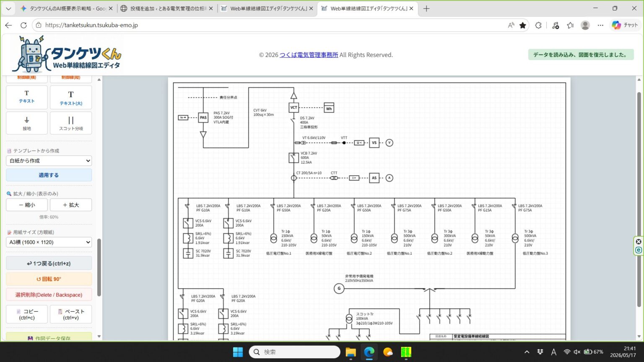Reload the page with the refresh icon
The image size is (644, 362).
[x=23, y=25]
